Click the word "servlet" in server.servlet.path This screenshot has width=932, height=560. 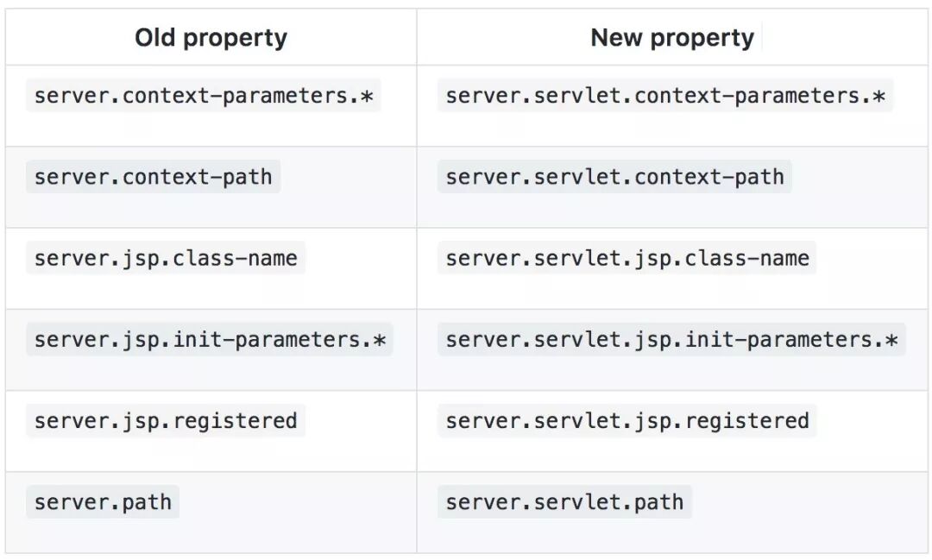pos(577,502)
